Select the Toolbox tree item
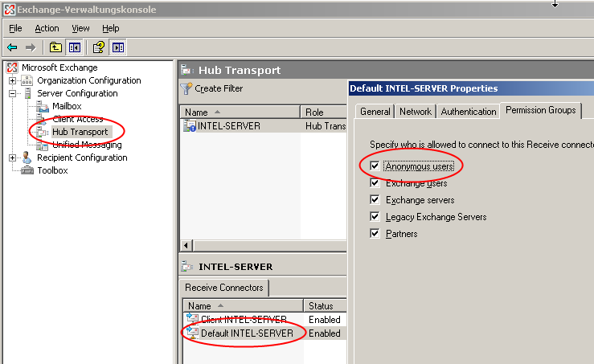594x364 pixels. [x=52, y=170]
